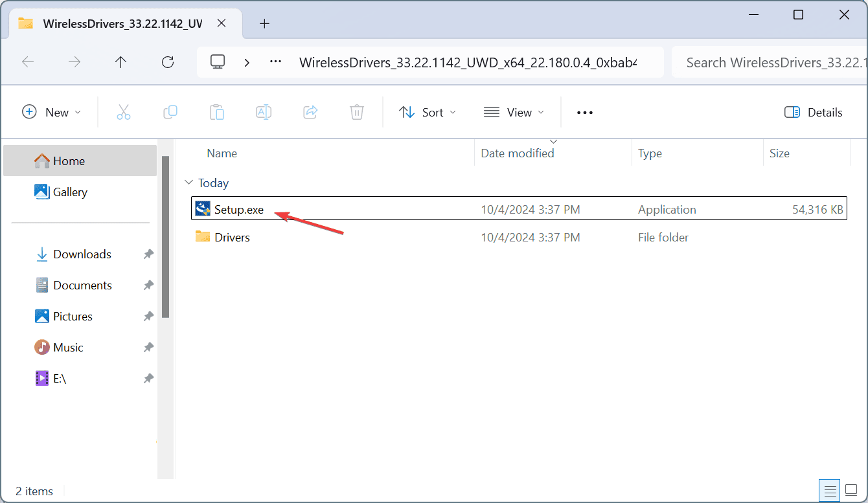Close the File Explorer window
Viewport: 868px width, 503px height.
pos(844,15)
